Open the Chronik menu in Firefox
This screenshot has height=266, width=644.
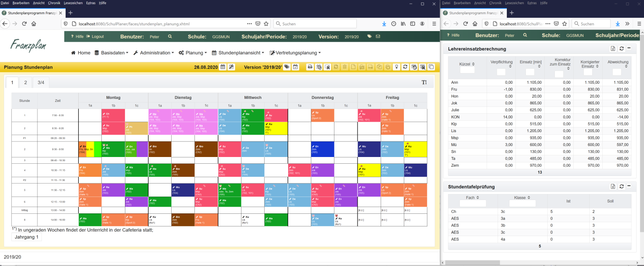[x=54, y=3]
